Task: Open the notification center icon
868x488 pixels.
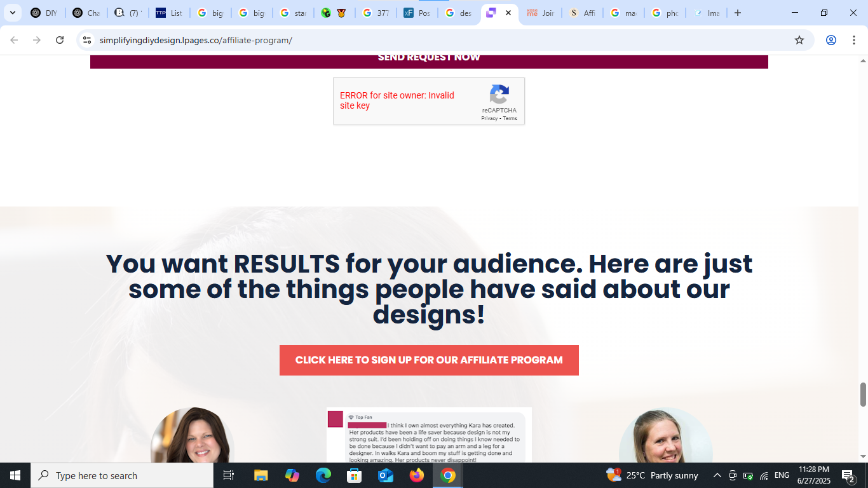Action: pyautogui.click(x=848, y=475)
